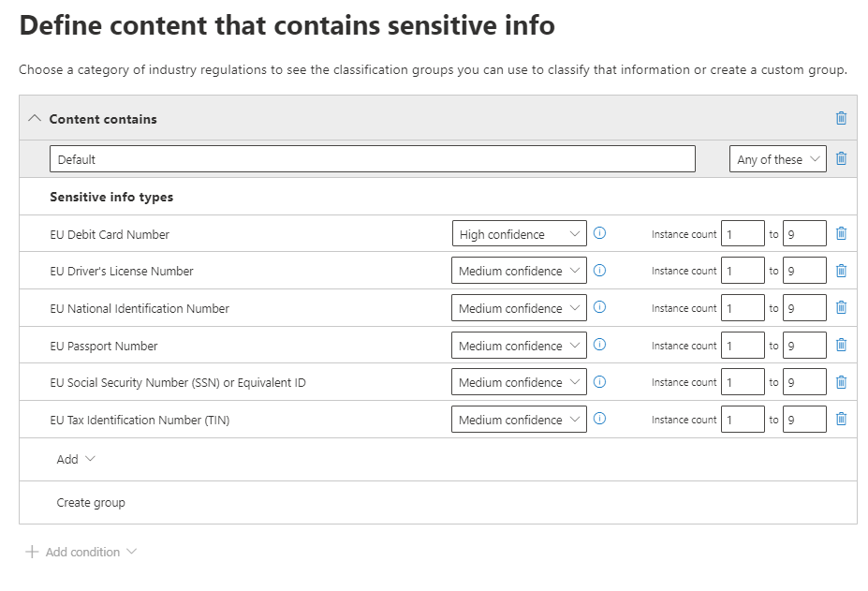
Task: Delete the Content contains condition with trash icon
Action: (840, 118)
